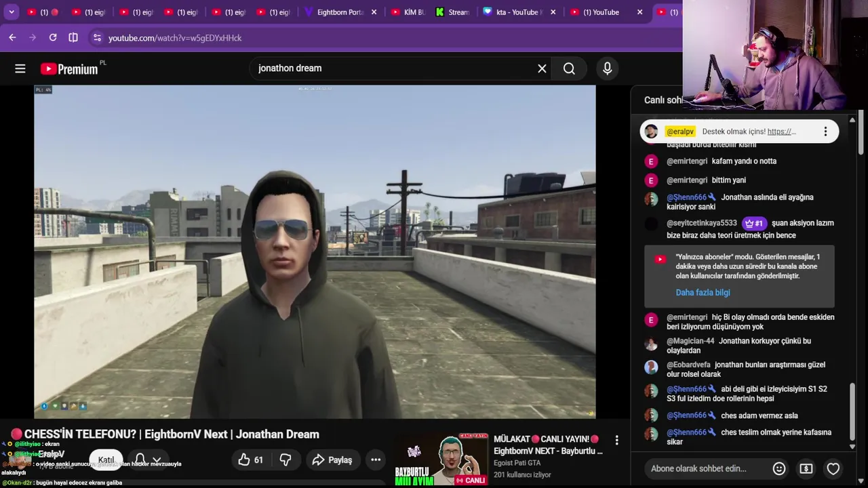Open the Super Chat dollar icon
The width and height of the screenshot is (868, 488).
pyautogui.click(x=806, y=468)
